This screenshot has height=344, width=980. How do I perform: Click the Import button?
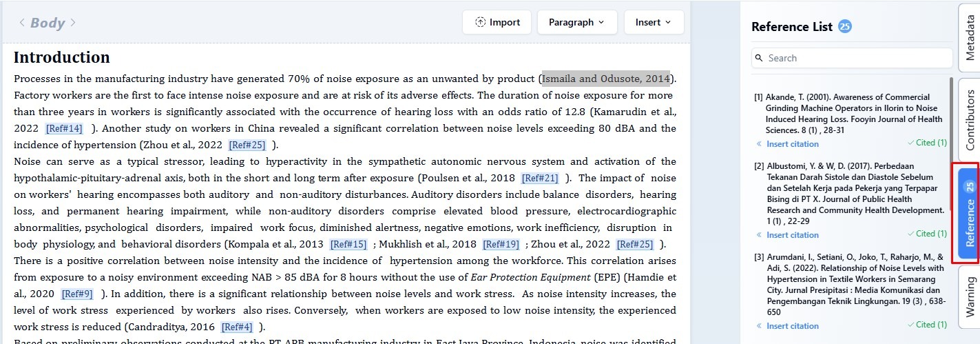pyautogui.click(x=497, y=22)
